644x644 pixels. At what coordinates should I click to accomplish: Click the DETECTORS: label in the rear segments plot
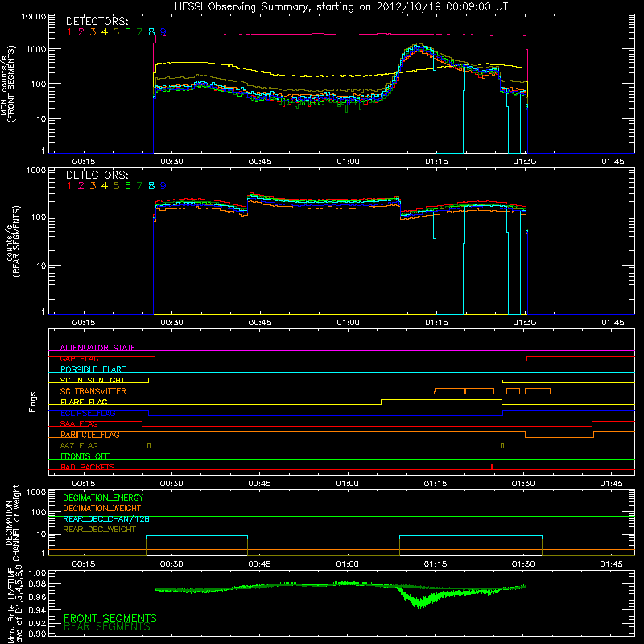click(x=97, y=175)
